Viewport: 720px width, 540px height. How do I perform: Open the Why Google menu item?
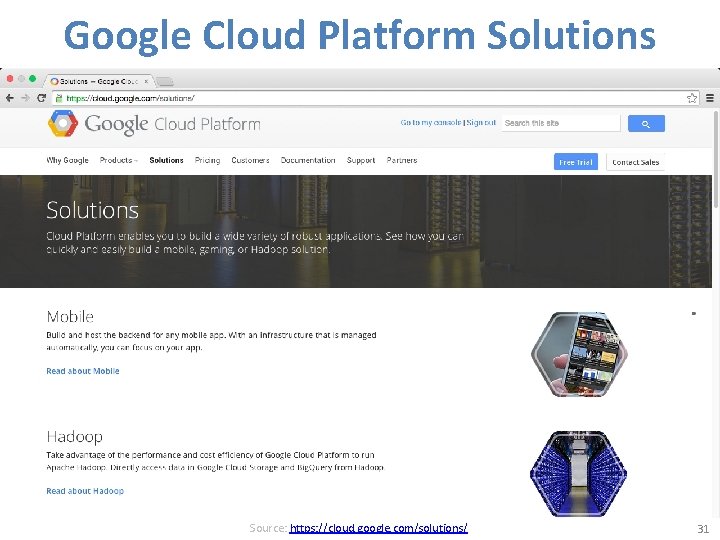68,160
